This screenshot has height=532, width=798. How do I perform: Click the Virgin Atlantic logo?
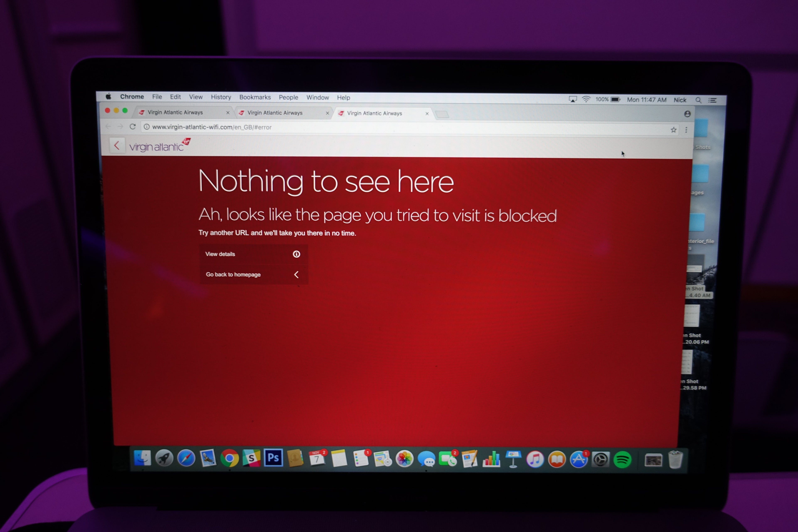160,145
